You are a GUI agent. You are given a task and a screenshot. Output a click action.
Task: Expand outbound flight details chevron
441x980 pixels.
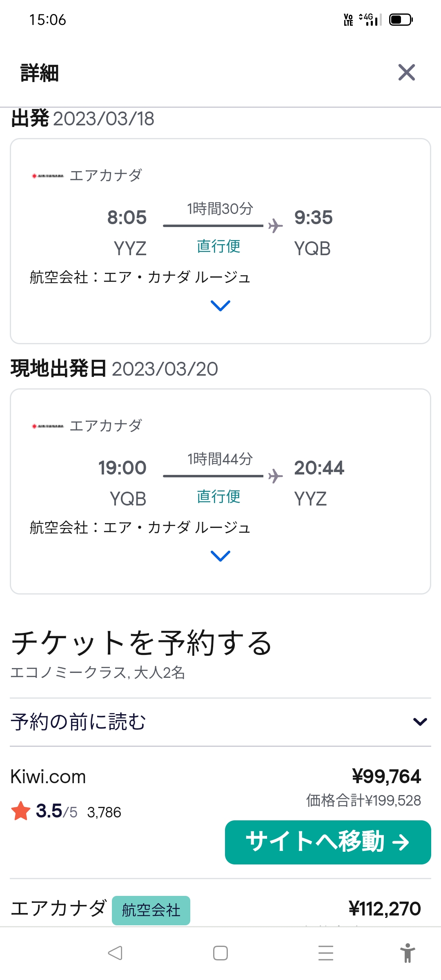coord(220,305)
